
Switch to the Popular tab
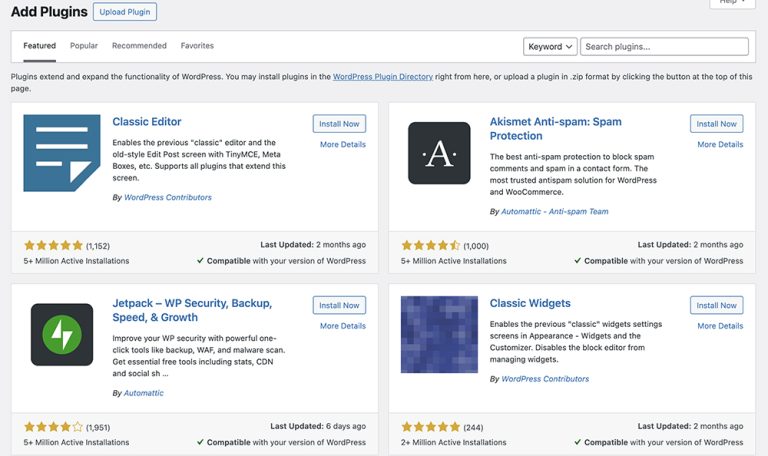click(x=84, y=46)
